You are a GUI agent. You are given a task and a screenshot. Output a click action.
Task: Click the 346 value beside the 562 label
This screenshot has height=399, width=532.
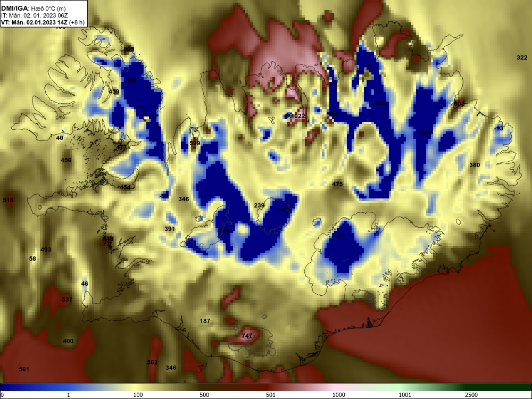tap(171, 368)
